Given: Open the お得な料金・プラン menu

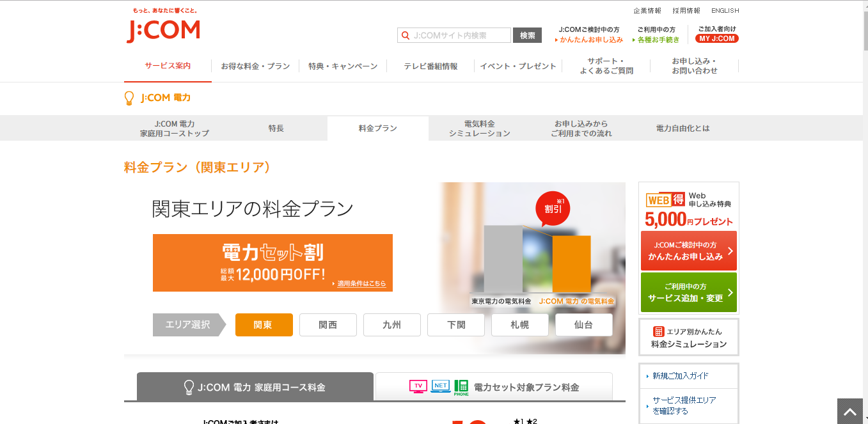Looking at the screenshot, I should [x=255, y=66].
